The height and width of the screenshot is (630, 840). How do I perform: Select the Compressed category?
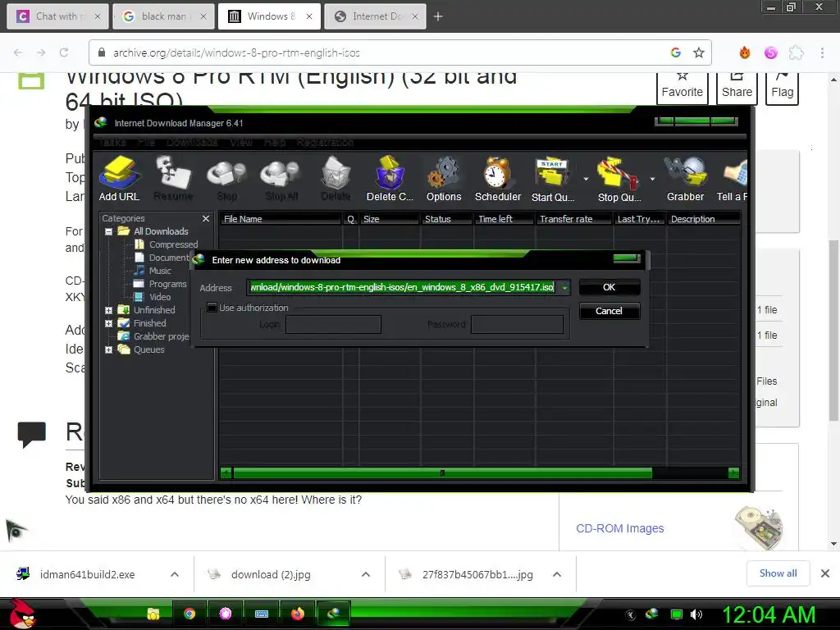167,244
